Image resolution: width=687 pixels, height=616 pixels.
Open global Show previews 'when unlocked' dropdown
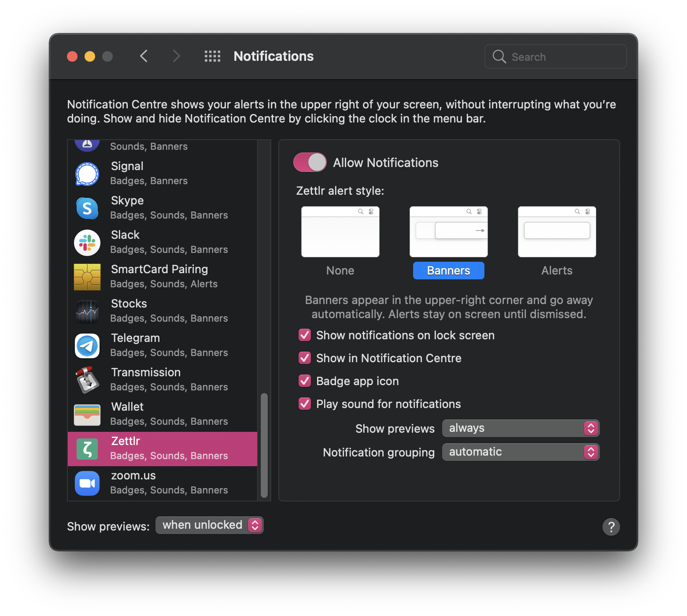tap(210, 525)
